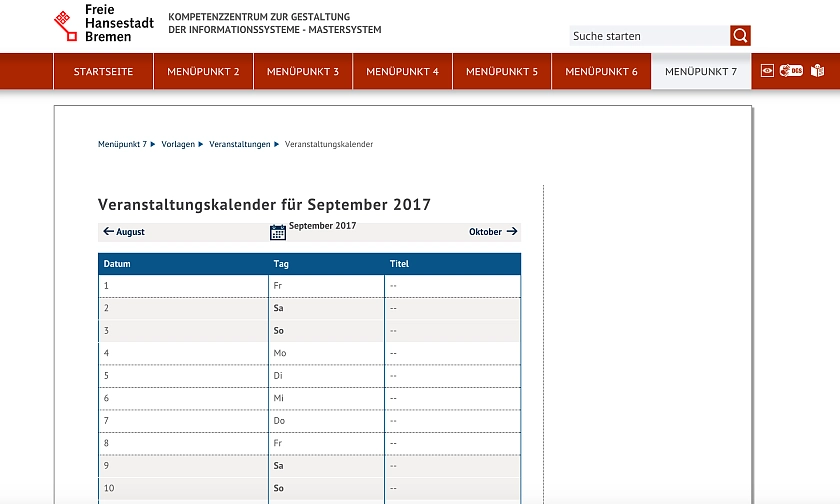The height and width of the screenshot is (504, 840).
Task: Click the 'Mi' day cell
Action: click(326, 398)
